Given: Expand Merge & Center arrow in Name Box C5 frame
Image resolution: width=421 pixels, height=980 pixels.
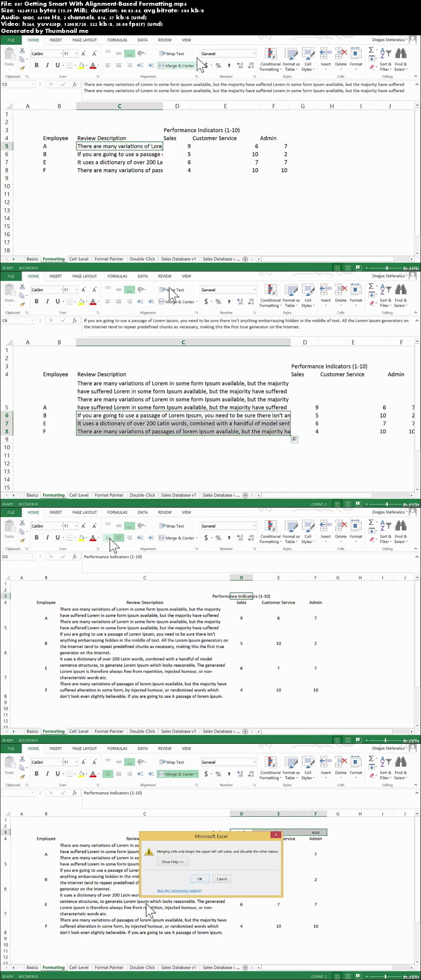Looking at the screenshot, I should click(197, 66).
